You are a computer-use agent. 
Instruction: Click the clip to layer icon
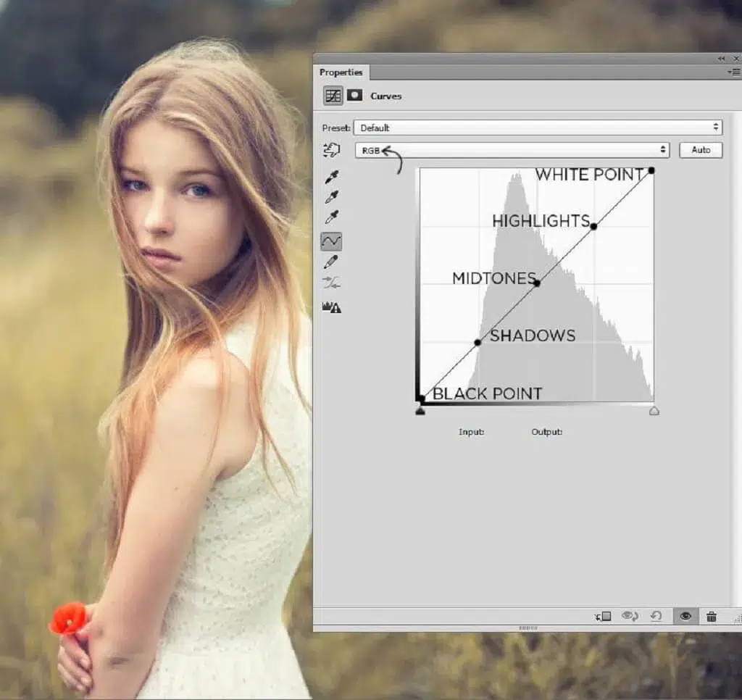tap(604, 616)
